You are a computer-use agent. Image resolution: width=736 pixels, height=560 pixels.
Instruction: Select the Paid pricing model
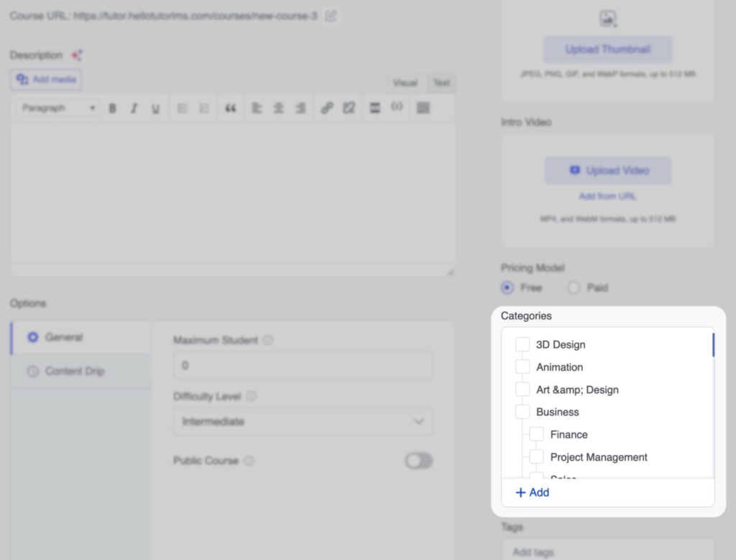[574, 288]
